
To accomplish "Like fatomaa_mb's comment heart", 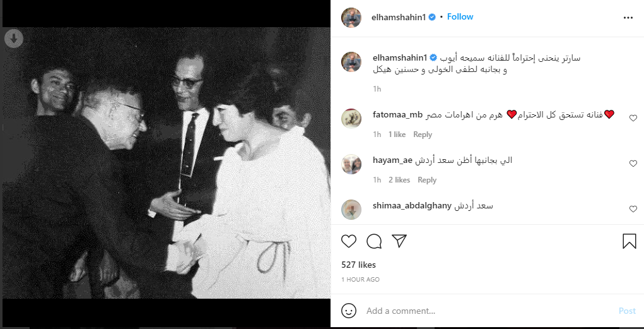I will (x=633, y=117).
